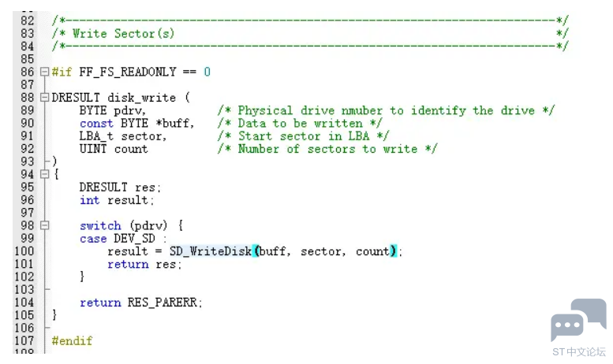Image resolution: width=613 pixels, height=364 pixels.
Task: Collapse the switch block fold on line 98
Action: 44,225
